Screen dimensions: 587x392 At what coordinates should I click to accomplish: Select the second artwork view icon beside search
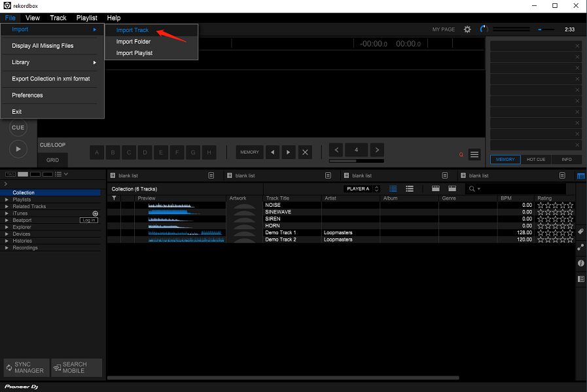452,188
